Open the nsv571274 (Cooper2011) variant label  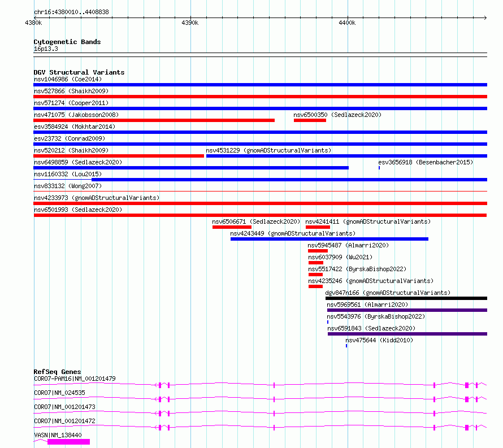[x=71, y=103]
